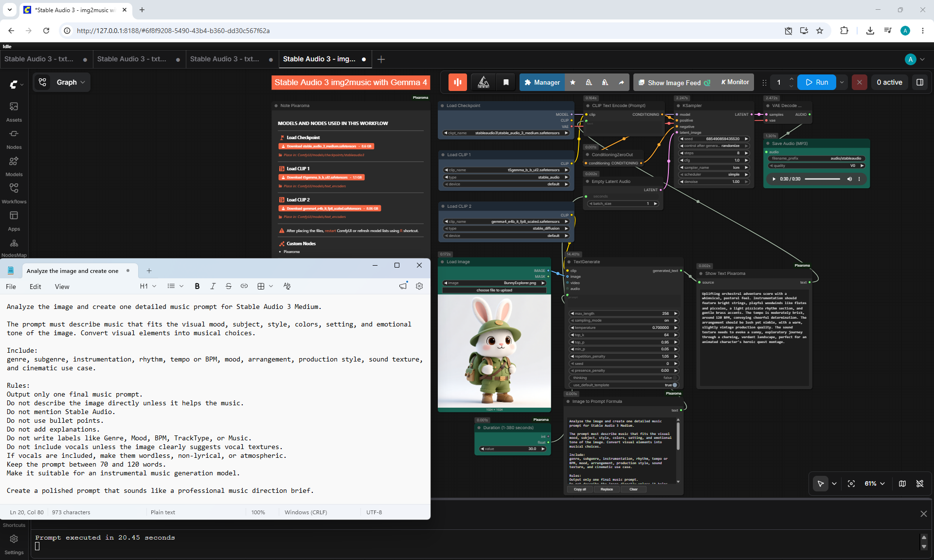Screen dimensions: 934x560
Task: Collapse the Save Audio (MP3) node dot
Action: tap(768, 144)
